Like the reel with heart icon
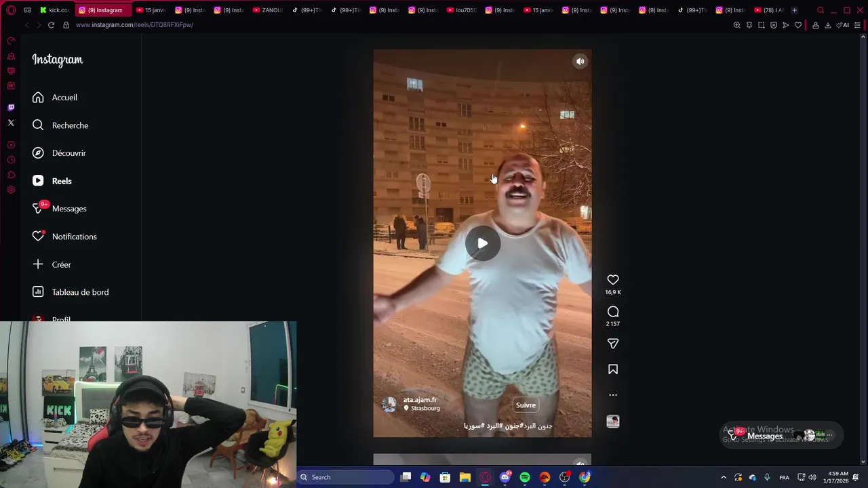The width and height of the screenshot is (868, 488). [613, 280]
